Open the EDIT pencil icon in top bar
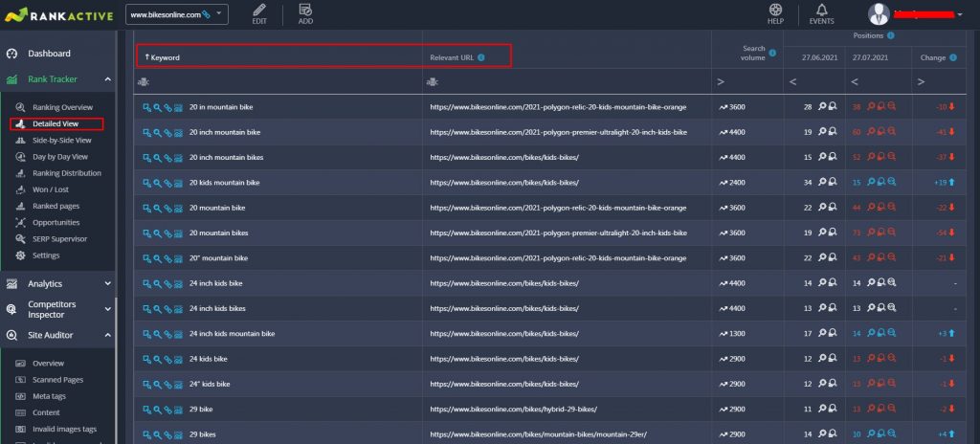This screenshot has width=980, height=444. click(x=259, y=10)
